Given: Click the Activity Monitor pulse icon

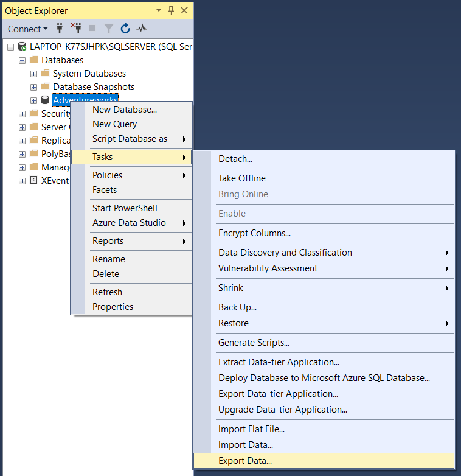Looking at the screenshot, I should pyautogui.click(x=142, y=29).
